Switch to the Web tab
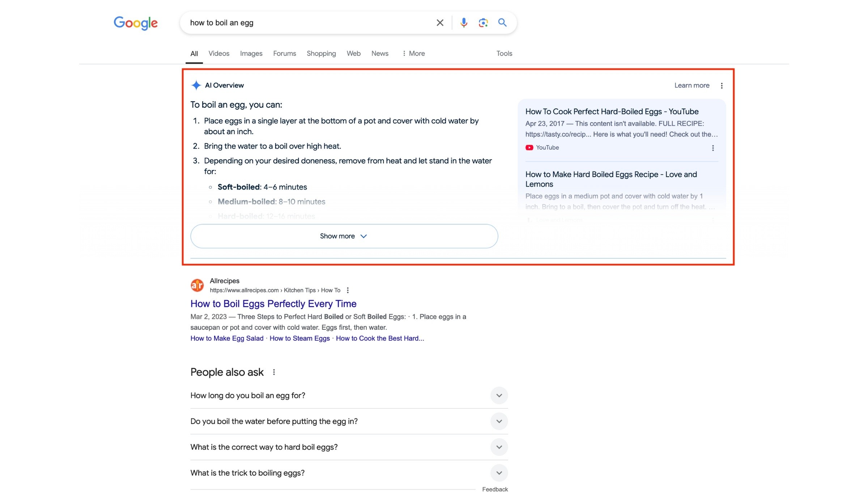This screenshot has height=501, width=868. pos(353,54)
